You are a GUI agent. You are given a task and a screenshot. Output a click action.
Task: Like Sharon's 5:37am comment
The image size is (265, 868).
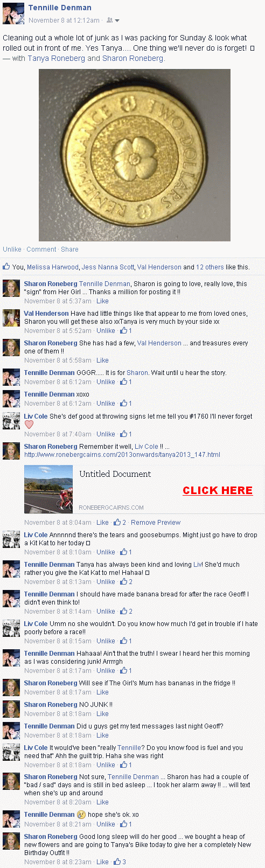coord(102,301)
